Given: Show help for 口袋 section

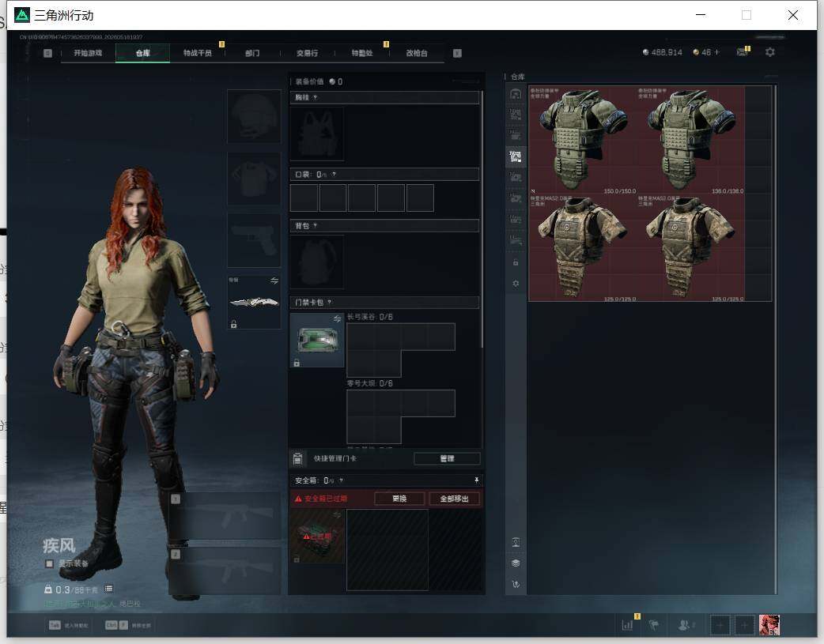Looking at the screenshot, I should pyautogui.click(x=334, y=175).
